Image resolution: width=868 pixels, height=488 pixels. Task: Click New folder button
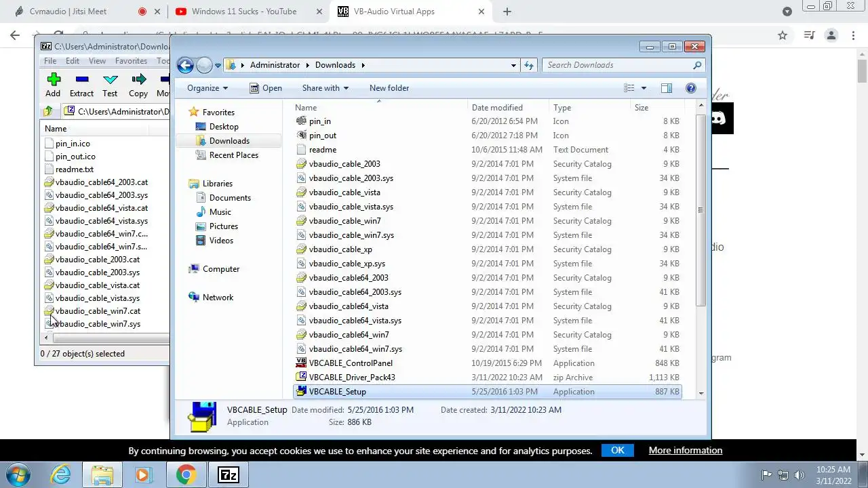[389, 88]
